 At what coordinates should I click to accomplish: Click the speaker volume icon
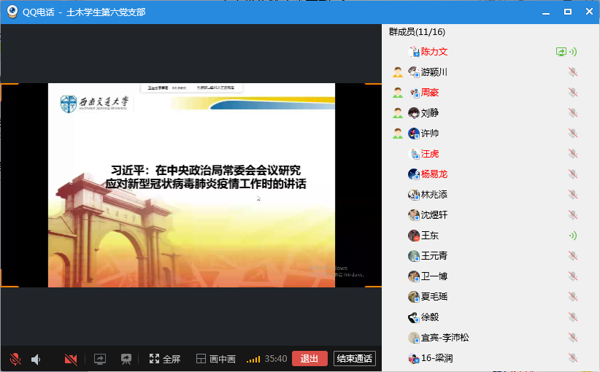click(x=36, y=359)
